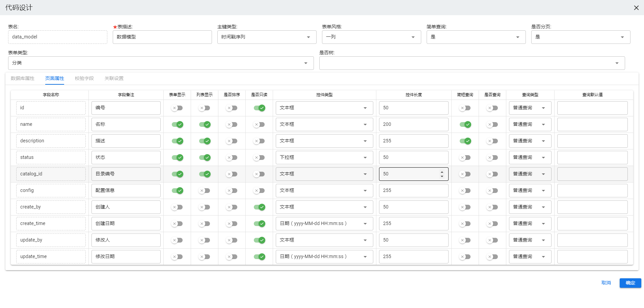Toggle 是否只读 for create_by row
The width and height of the screenshot is (644, 308).
[259, 207]
